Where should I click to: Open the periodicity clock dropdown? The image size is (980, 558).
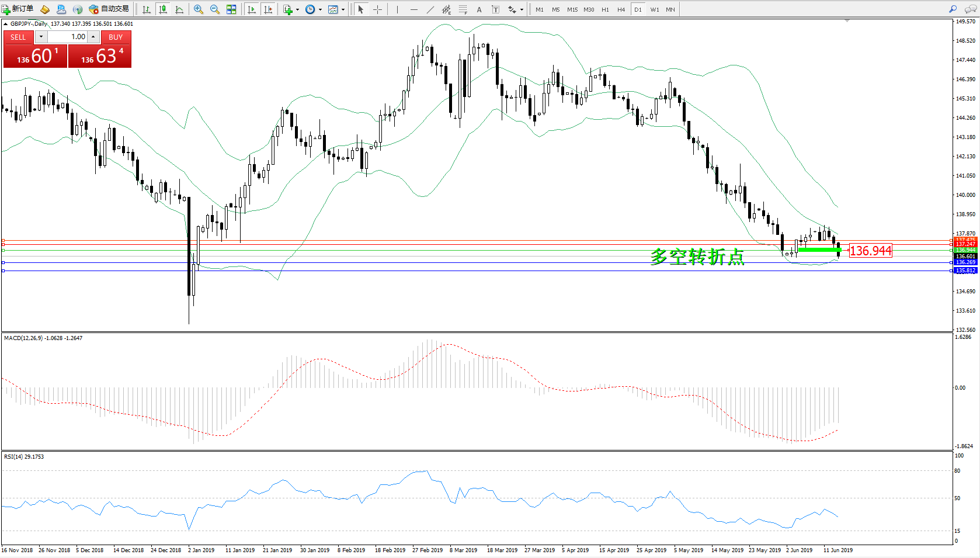point(313,9)
